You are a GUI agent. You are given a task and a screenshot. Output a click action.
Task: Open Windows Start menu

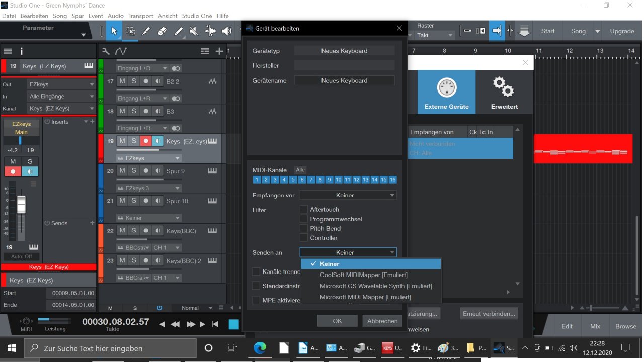(12, 348)
